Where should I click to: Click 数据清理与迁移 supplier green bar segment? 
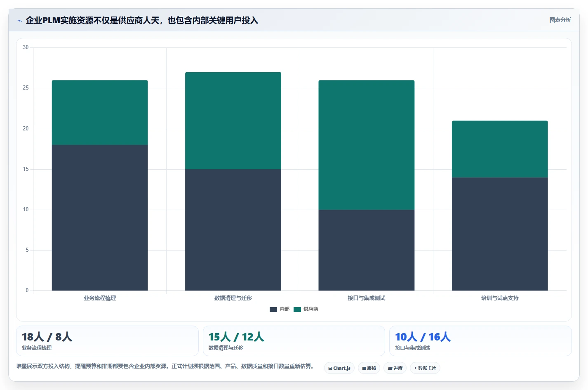[233, 121]
